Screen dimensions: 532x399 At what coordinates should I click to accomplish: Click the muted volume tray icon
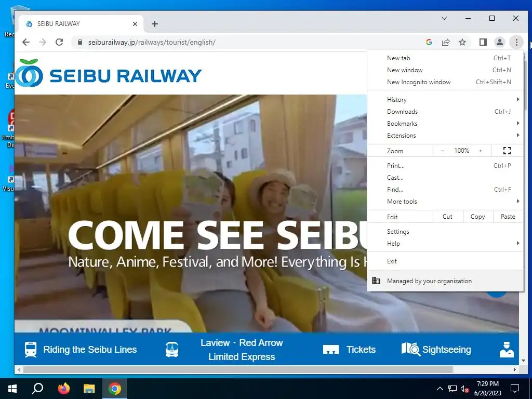[x=464, y=389]
